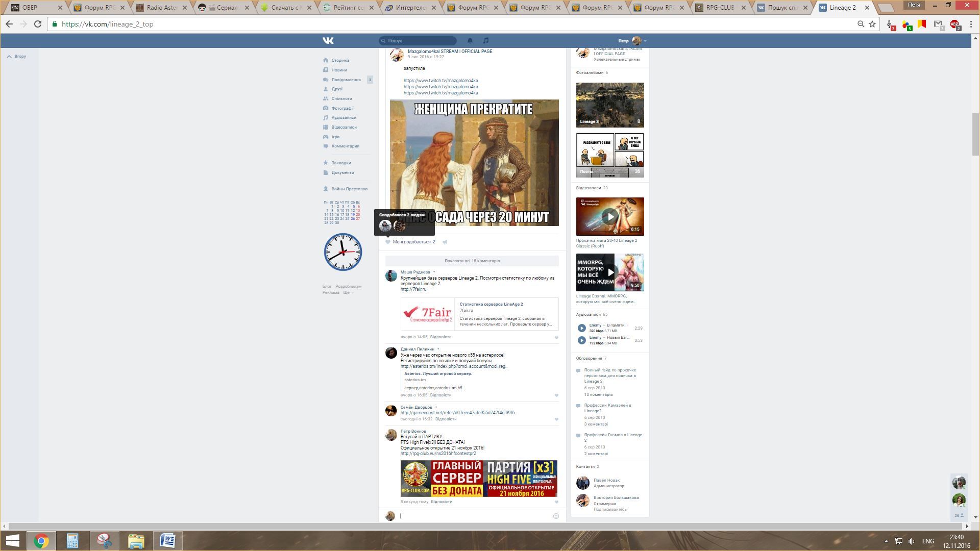Open discussion Профессии Камаэлей в Lineage2
Screen dimensions: 980x551
click(x=607, y=408)
